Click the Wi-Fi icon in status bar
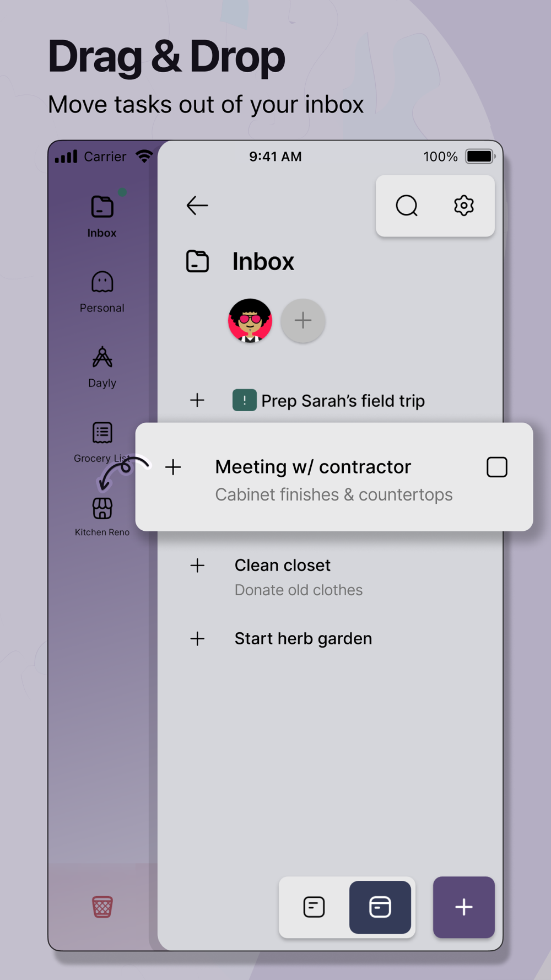 click(x=144, y=157)
